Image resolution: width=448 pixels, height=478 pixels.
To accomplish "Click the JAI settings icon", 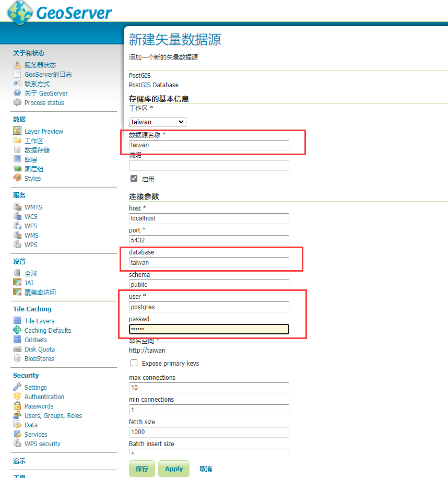I will 17,282.
